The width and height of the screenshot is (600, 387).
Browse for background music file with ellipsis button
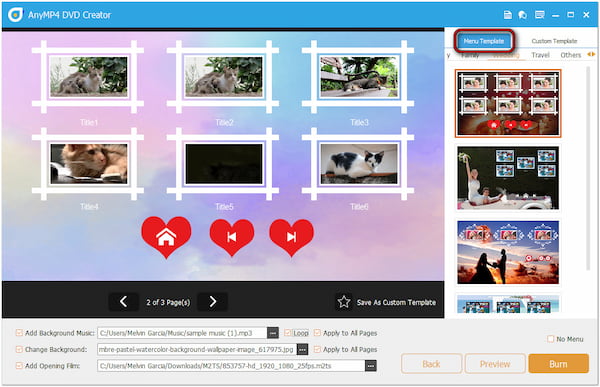pos(273,333)
